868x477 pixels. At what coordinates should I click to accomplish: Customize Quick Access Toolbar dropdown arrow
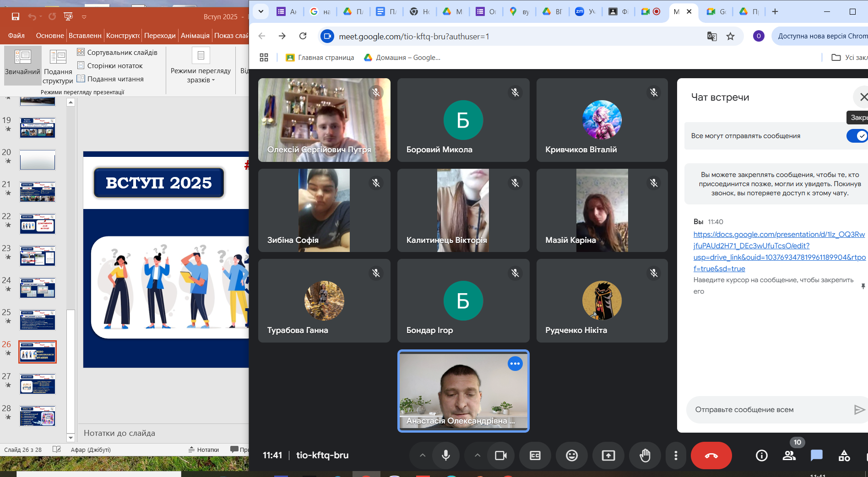pos(84,17)
